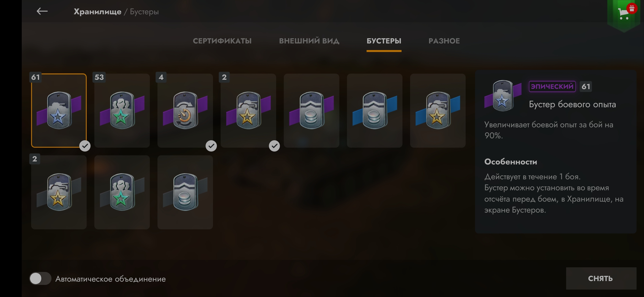Click the Снять button
The image size is (644, 297).
[x=601, y=278]
